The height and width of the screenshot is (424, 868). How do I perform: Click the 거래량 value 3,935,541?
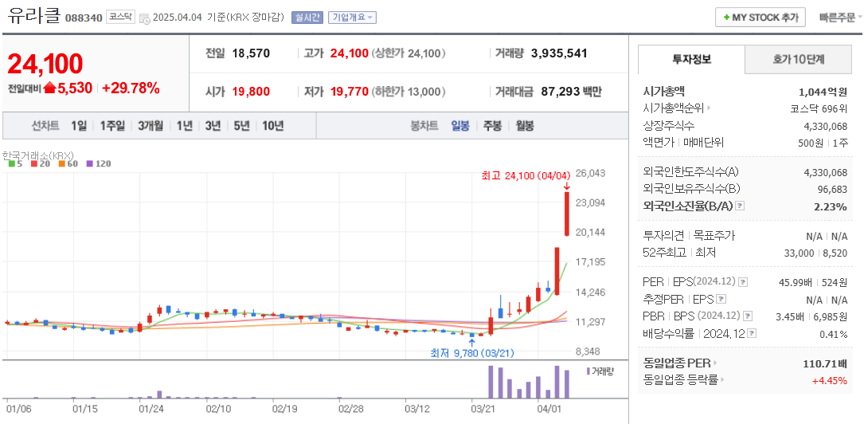tap(559, 53)
